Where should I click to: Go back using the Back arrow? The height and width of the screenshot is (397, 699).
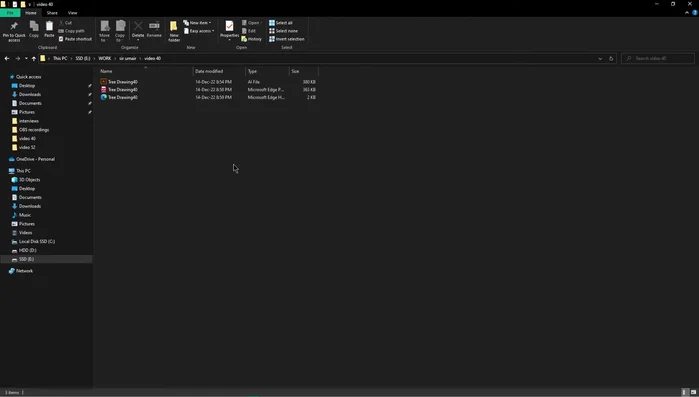pos(7,58)
